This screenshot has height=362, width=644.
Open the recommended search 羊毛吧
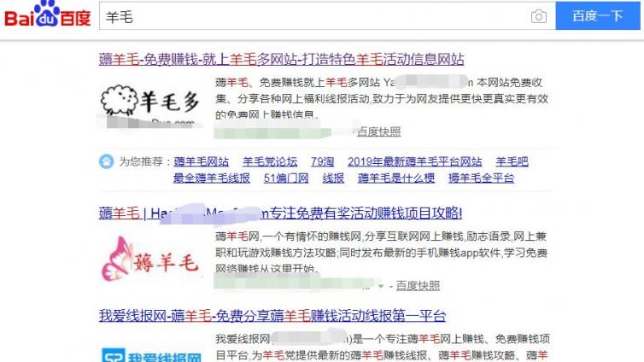(512, 161)
